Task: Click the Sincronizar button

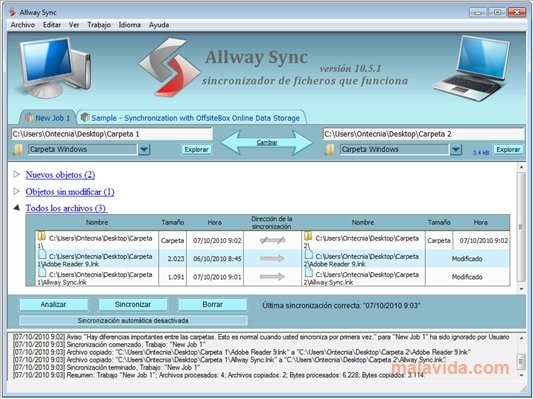Action: click(133, 305)
